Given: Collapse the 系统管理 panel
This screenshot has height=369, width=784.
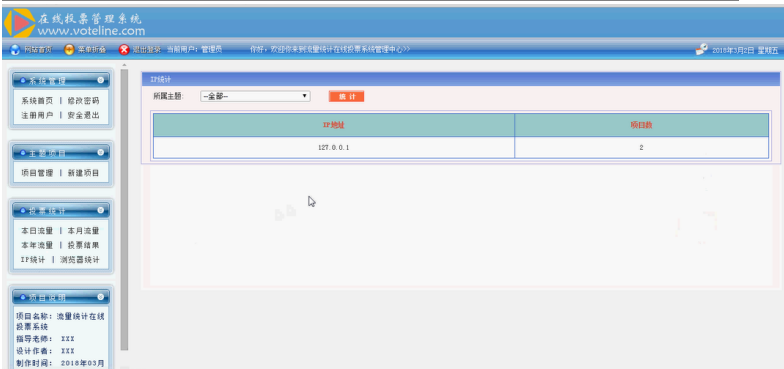Looking at the screenshot, I should (100, 80).
